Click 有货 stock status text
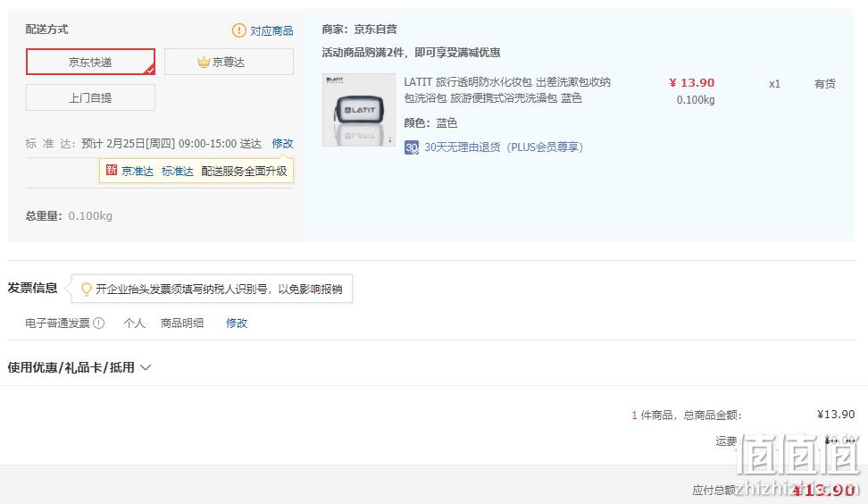Screen dimensions: 868x504 824,84
